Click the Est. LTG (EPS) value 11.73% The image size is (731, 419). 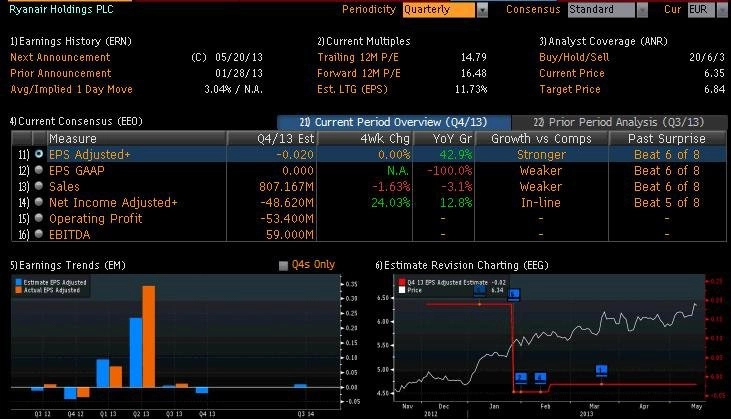coord(471,89)
